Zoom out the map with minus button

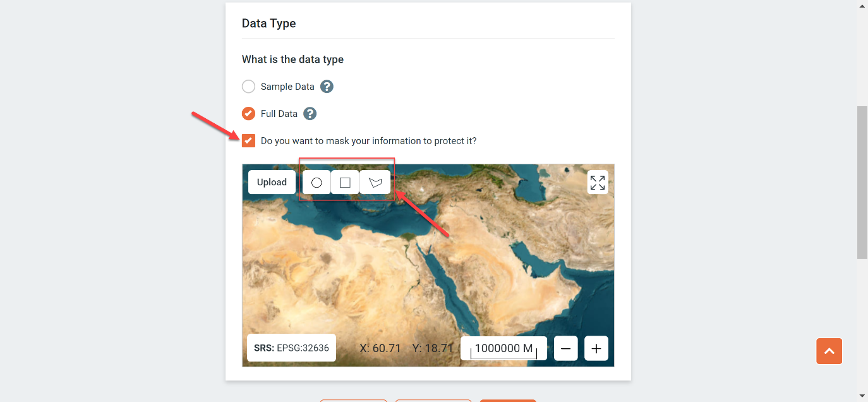[x=566, y=348]
